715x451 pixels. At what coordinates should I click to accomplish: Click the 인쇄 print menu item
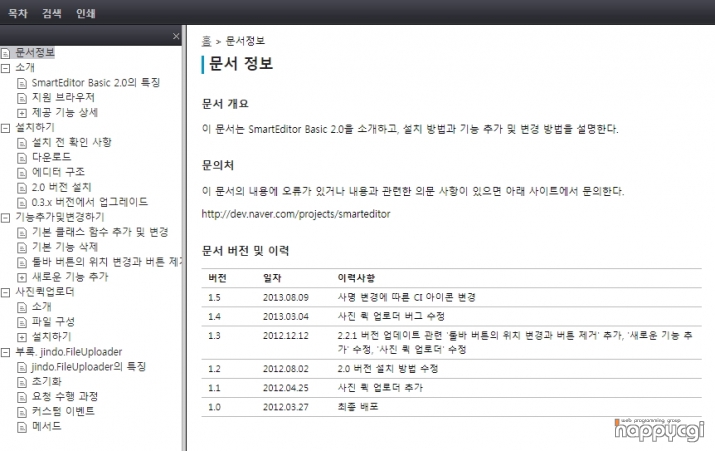86,13
